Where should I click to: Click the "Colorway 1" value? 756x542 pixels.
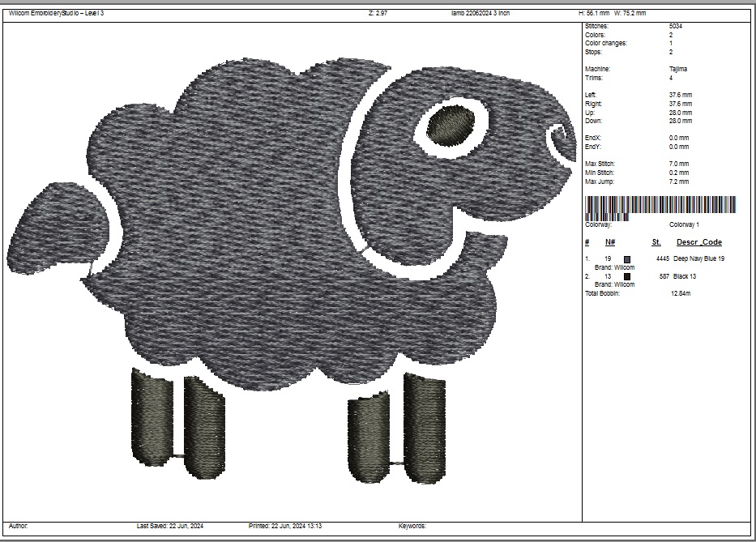684,224
